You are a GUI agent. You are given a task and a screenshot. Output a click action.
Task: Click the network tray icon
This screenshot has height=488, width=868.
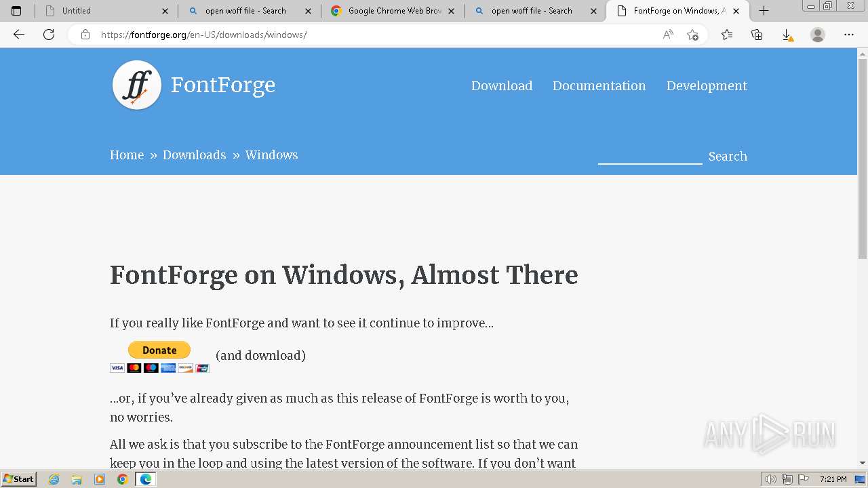[787, 479]
